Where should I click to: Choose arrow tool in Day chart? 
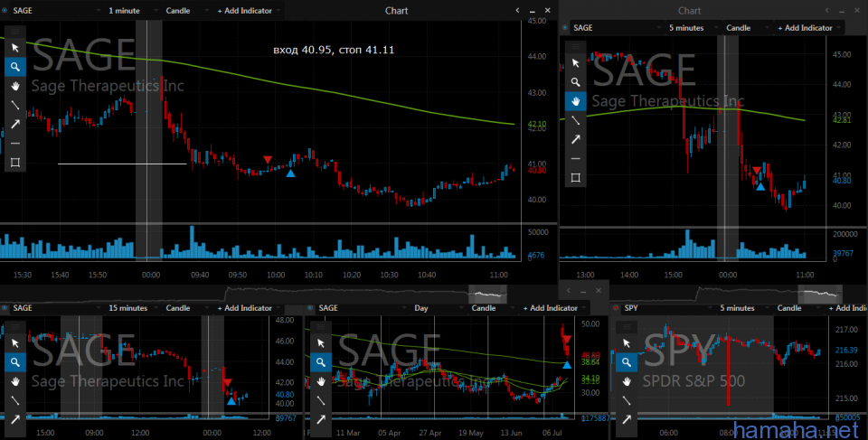(x=321, y=419)
